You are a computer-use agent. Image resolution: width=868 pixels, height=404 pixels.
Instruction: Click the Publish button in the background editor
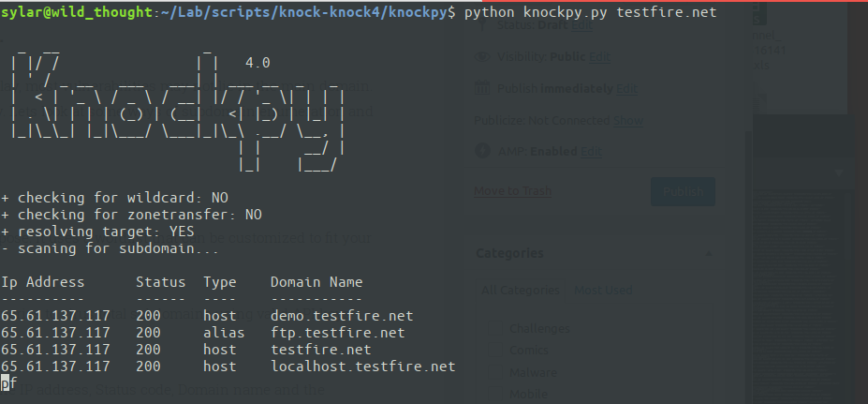[x=683, y=192]
